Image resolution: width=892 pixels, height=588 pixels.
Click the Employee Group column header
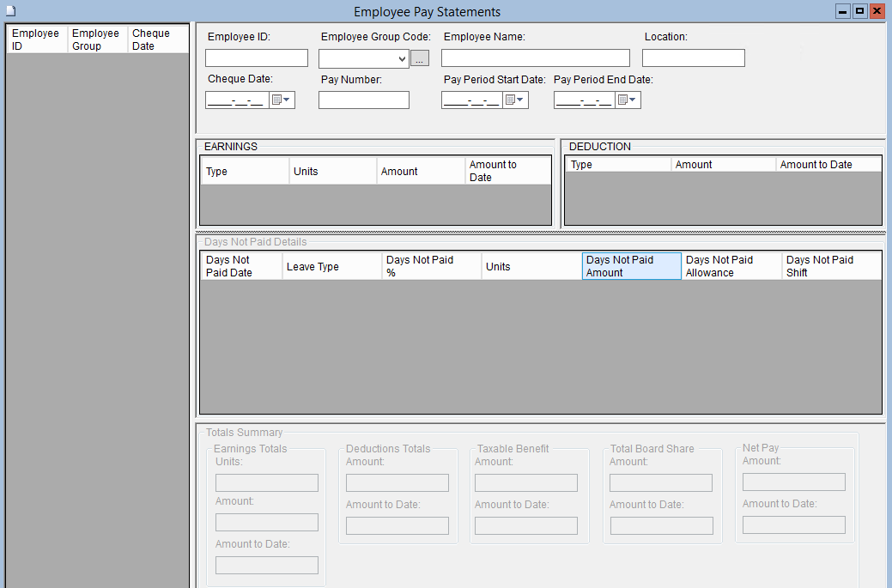point(97,39)
